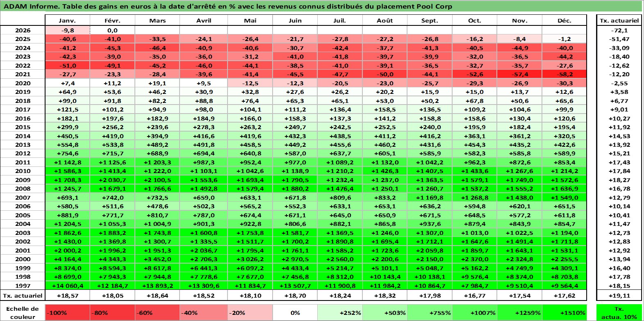Click the +1 433,6 cell for October 2010

[475, 171]
